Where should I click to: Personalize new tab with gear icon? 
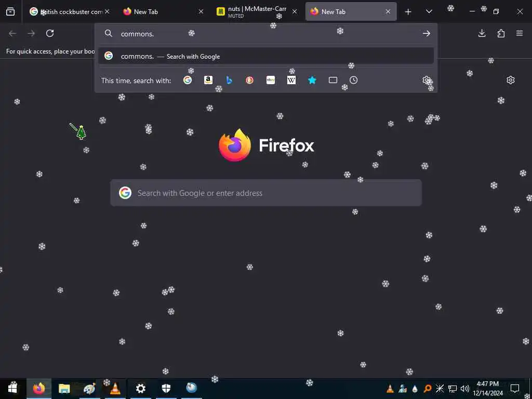click(511, 80)
